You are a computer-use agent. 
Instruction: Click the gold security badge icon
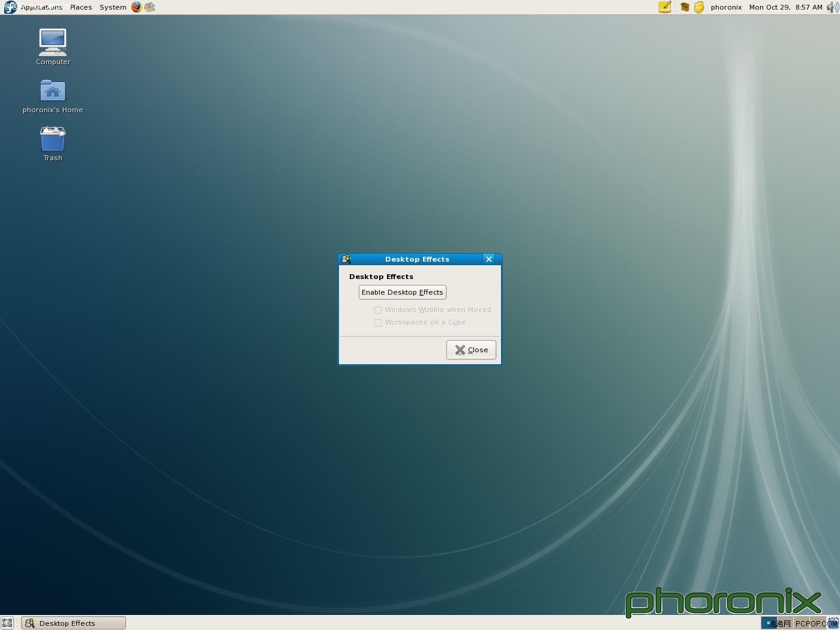pos(699,7)
